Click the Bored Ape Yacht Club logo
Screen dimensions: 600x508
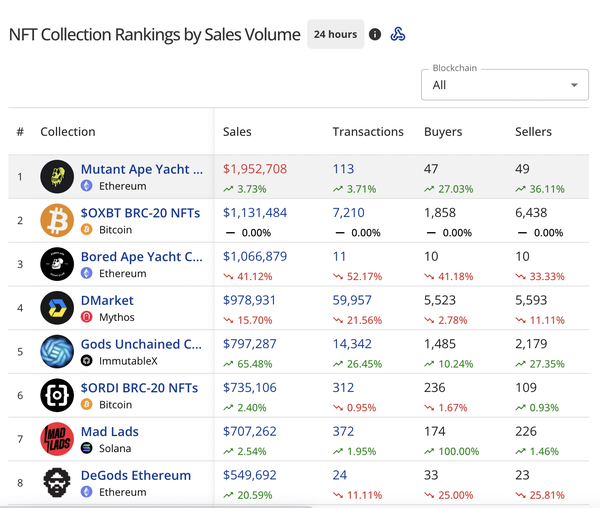point(57,264)
